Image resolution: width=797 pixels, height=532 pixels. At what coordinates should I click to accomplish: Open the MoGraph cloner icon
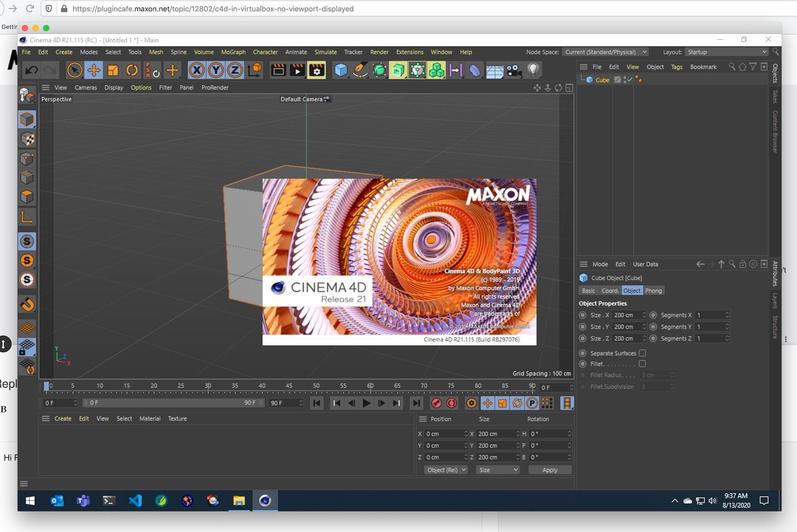pyautogui.click(x=437, y=70)
